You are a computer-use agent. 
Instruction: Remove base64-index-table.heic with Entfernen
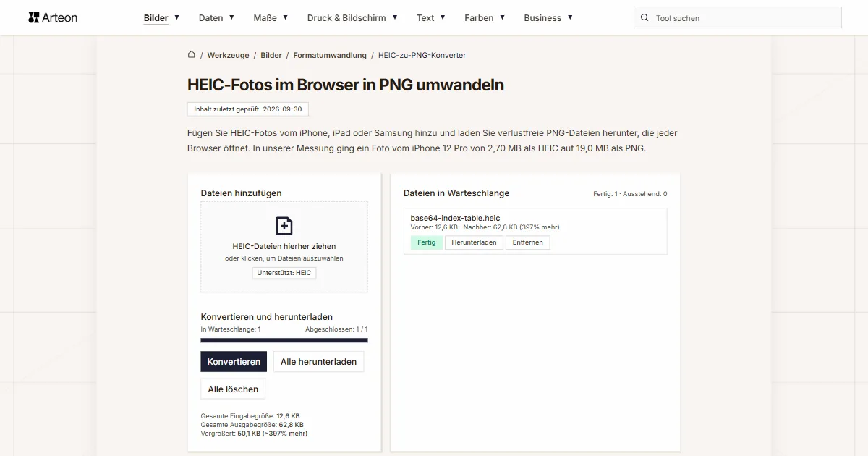[x=527, y=242]
